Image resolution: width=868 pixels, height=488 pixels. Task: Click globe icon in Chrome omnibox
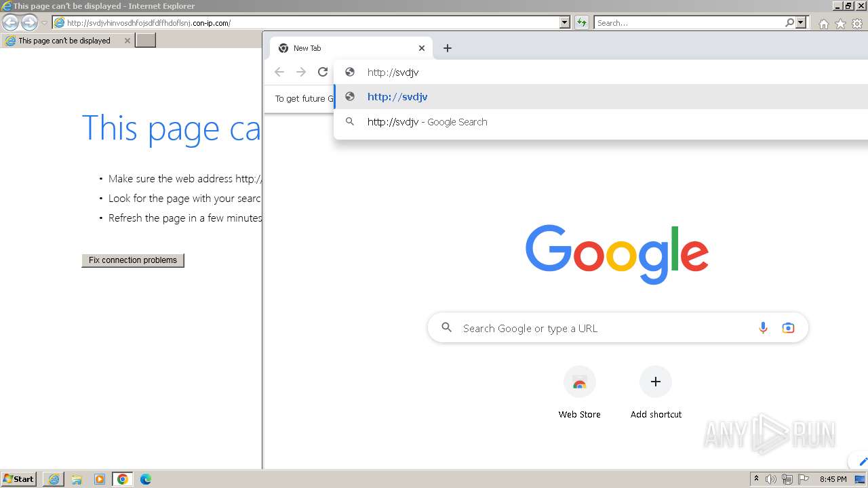(x=350, y=72)
